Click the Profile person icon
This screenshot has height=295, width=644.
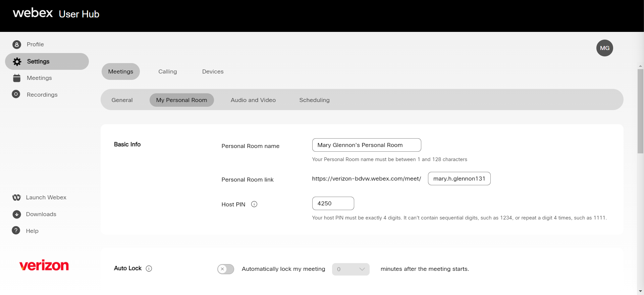17,44
